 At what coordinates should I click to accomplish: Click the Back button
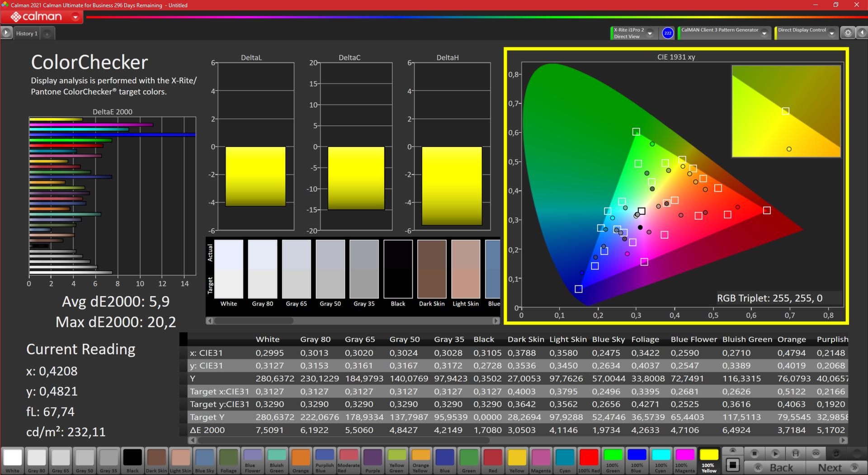tap(775, 468)
